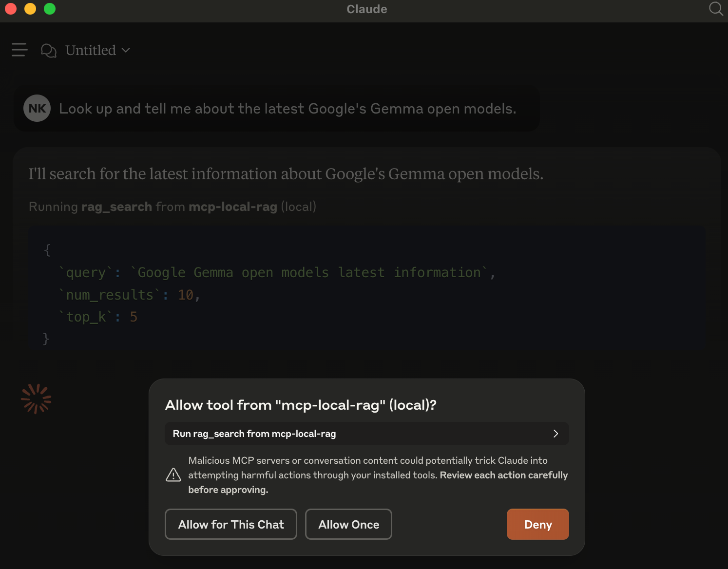Minimize the window with the yellow button
The width and height of the screenshot is (728, 569).
click(x=30, y=9)
